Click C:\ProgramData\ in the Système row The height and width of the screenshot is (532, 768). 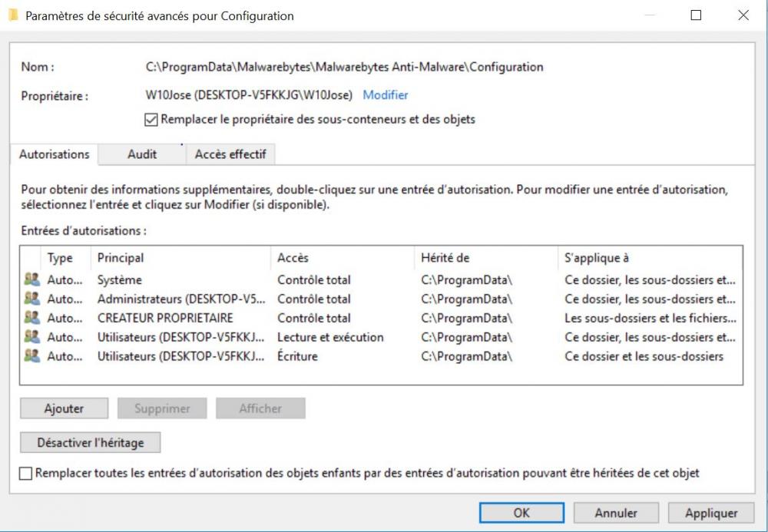[466, 280]
